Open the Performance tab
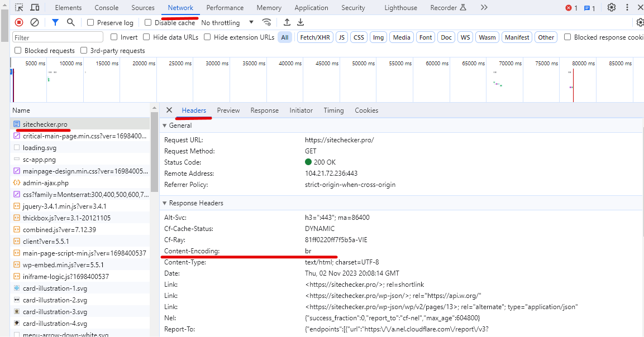This screenshot has height=337, width=644. [x=225, y=7]
